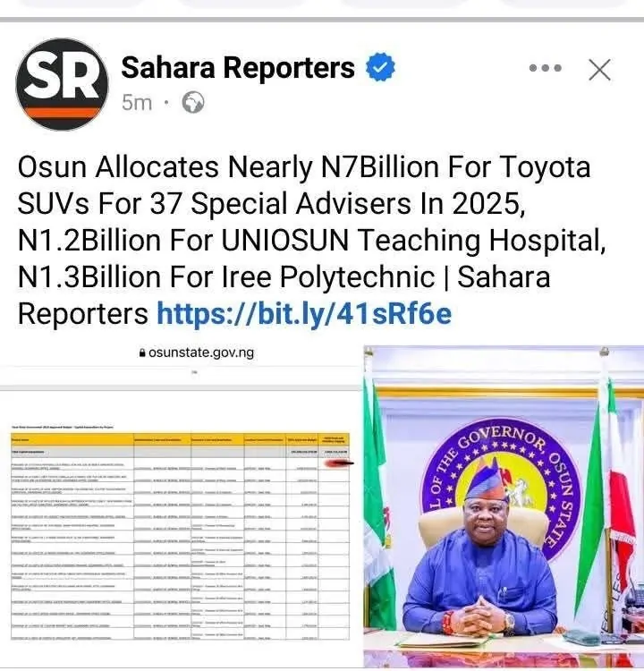The image size is (644, 671).
Task: Click the globe public audience icon
Action: point(192,103)
